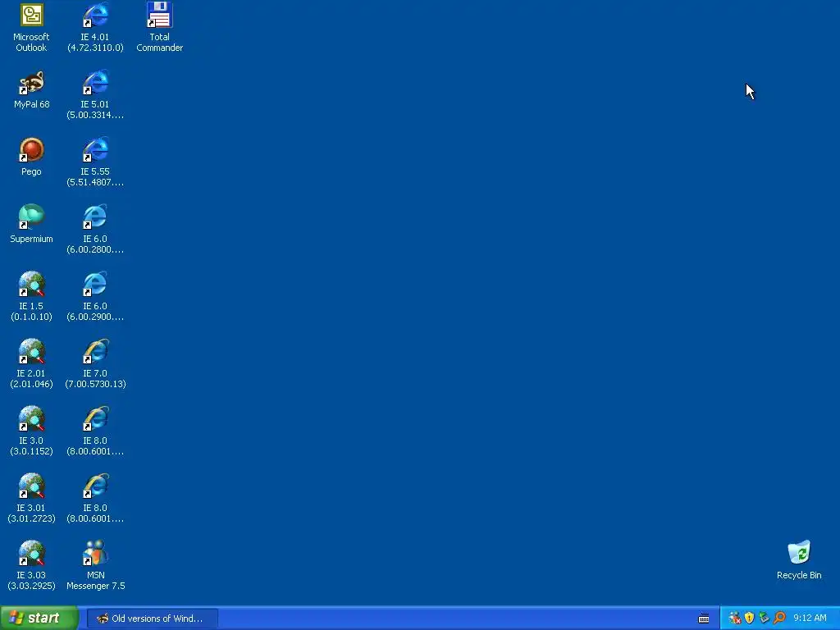Click the Safely Remove Hardware tray icon

pos(764,619)
